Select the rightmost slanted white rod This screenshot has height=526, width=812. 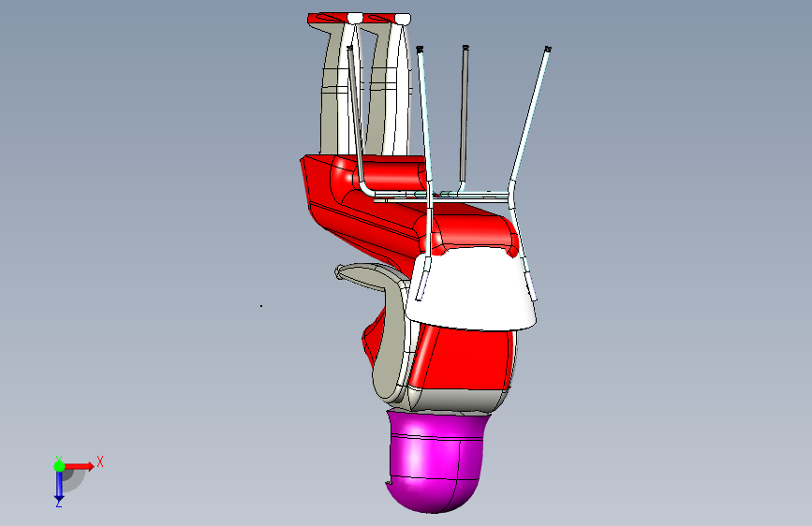530,115
